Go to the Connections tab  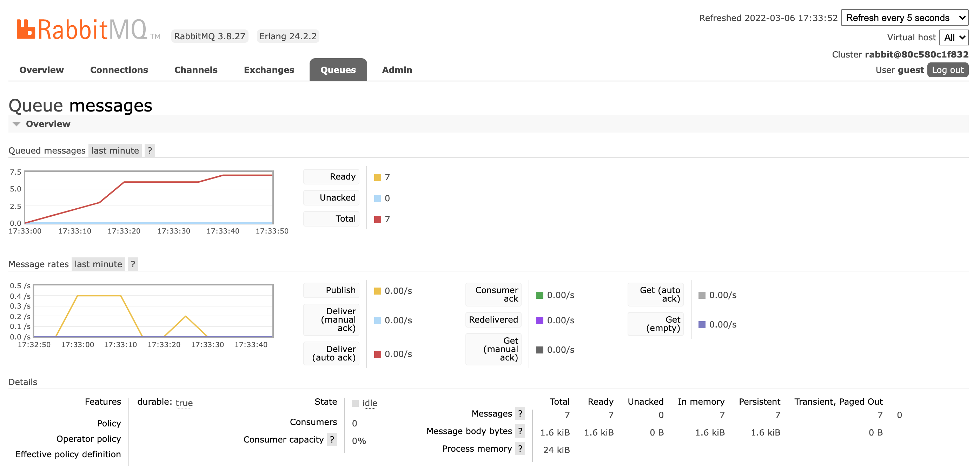[x=119, y=70]
